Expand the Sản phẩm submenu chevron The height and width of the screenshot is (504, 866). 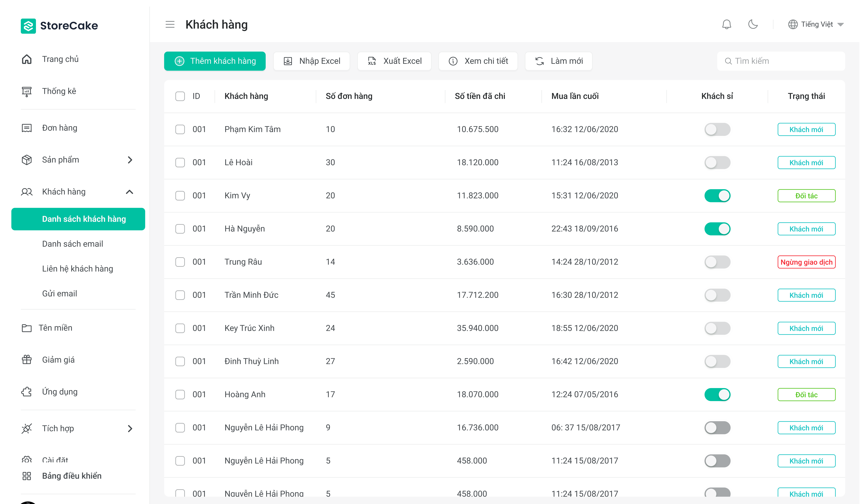click(130, 160)
